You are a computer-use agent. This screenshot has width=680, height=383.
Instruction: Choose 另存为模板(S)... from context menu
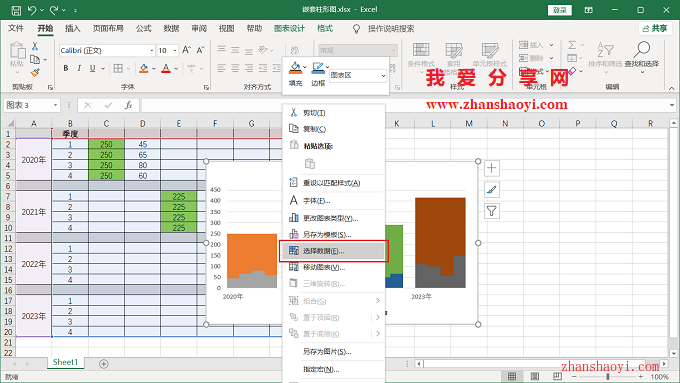[333, 235]
